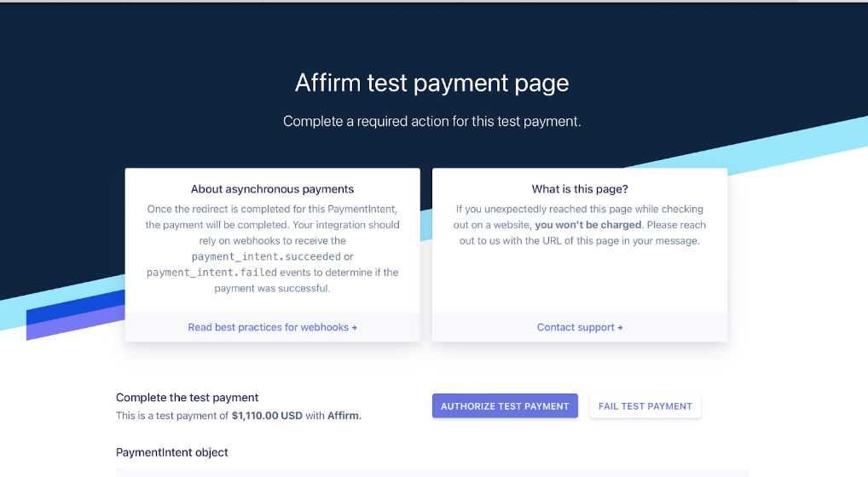Click the PaymentIntent object heading

pos(171,452)
